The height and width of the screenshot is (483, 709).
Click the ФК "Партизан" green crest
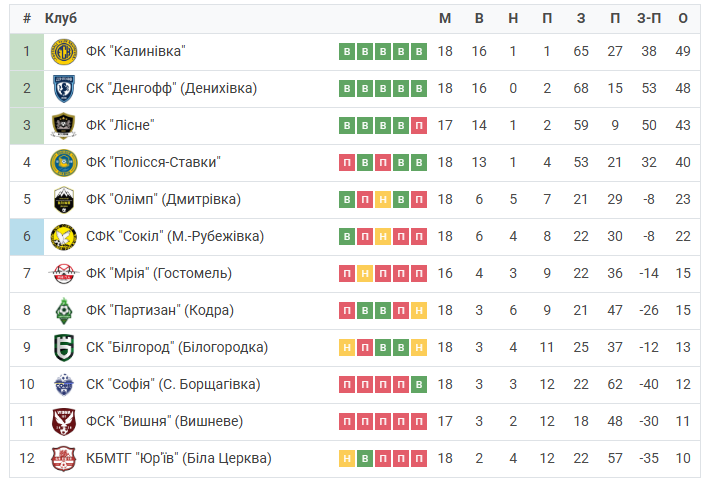click(64, 311)
